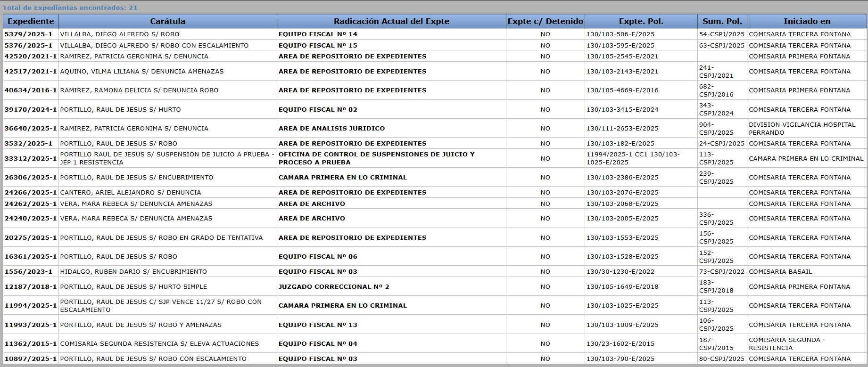The image size is (868, 367).
Task: Select the AREA DE ANALISIS JURIDICO cell
Action: [x=331, y=129]
